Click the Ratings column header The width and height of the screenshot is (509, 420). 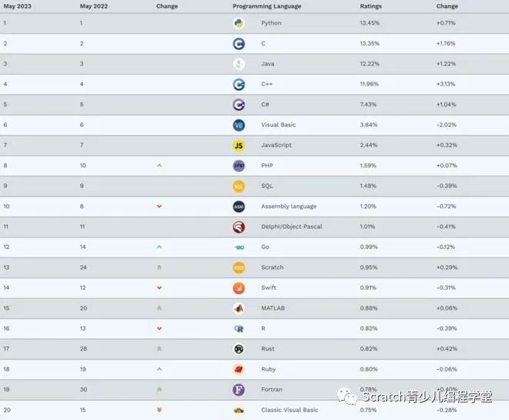[371, 6]
